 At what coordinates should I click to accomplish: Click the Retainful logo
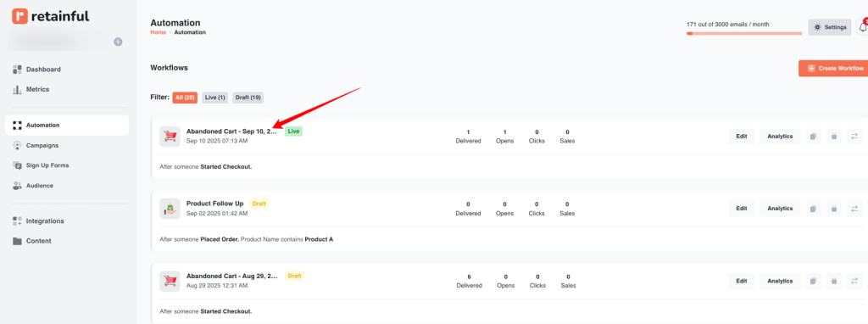coord(50,16)
